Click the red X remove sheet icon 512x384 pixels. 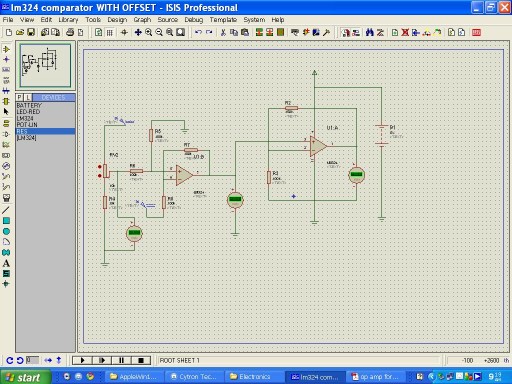[x=405, y=32]
